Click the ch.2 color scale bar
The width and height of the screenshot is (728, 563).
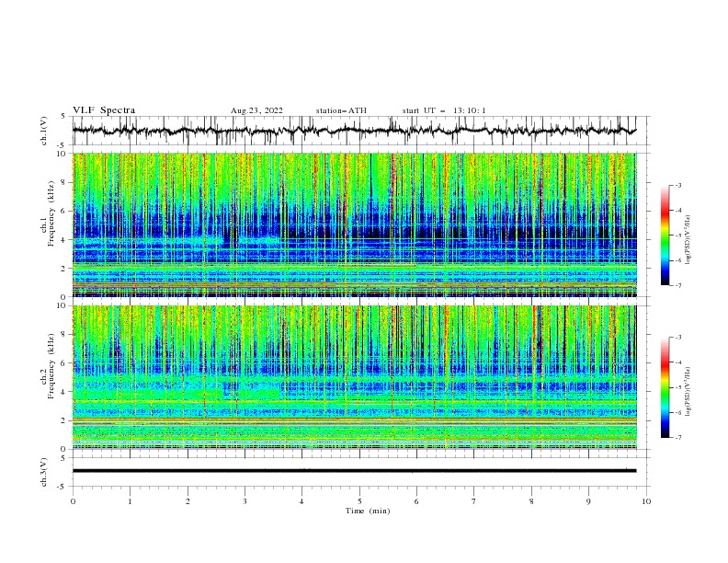tap(665, 387)
